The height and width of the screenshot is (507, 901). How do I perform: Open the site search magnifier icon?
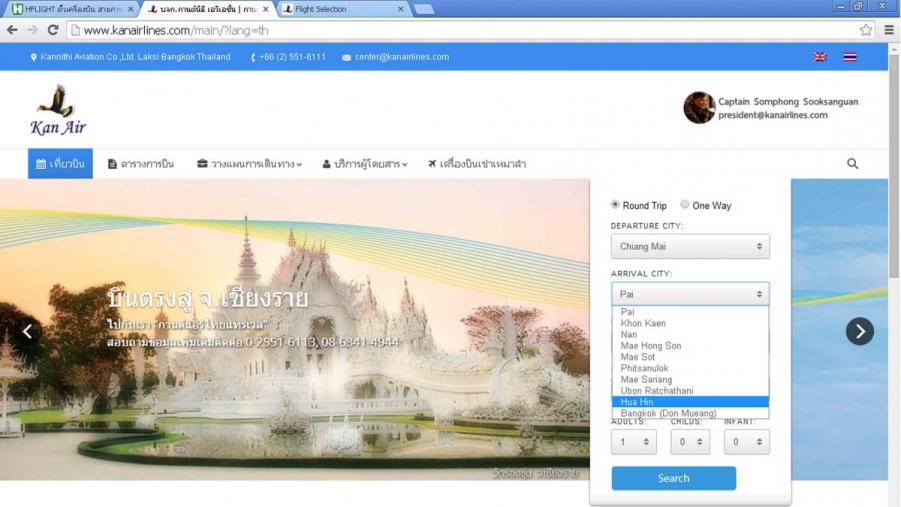(852, 164)
